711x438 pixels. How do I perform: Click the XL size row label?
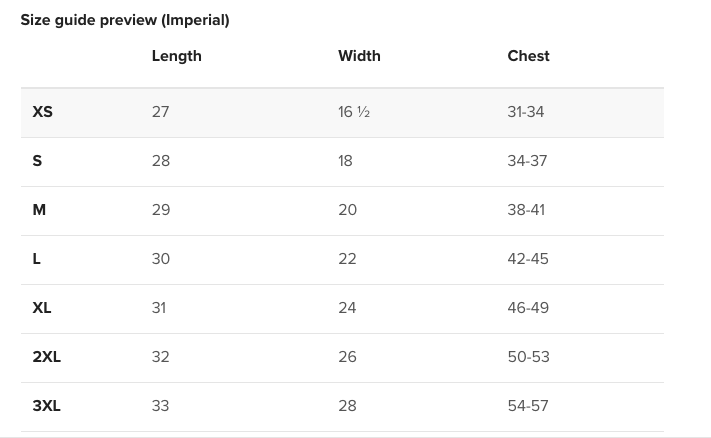pyautogui.click(x=42, y=308)
